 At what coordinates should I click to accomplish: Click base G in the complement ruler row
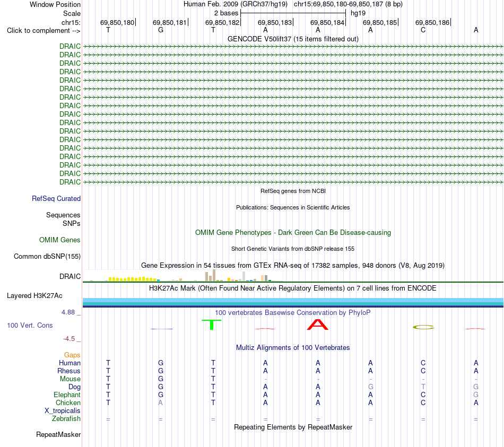click(161, 30)
